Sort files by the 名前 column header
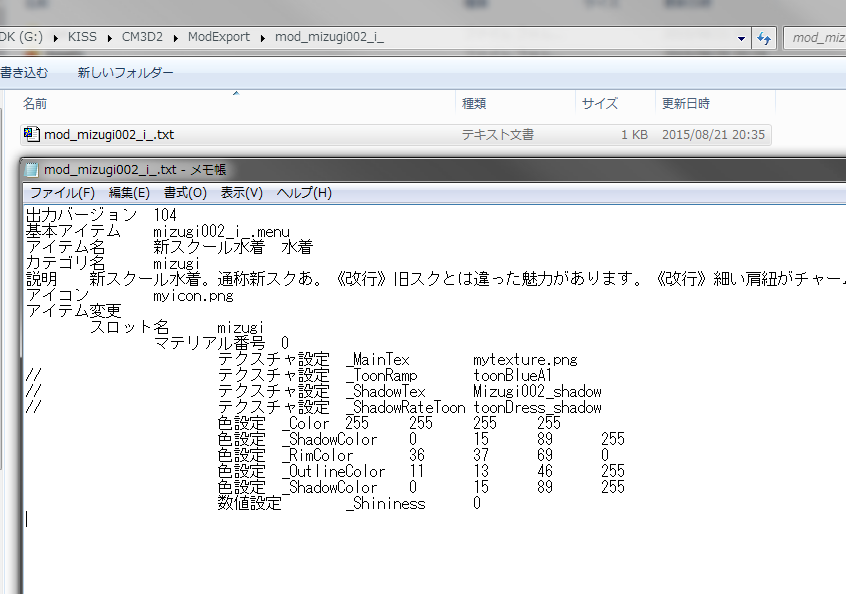Image resolution: width=846 pixels, height=594 pixels. (x=35, y=103)
